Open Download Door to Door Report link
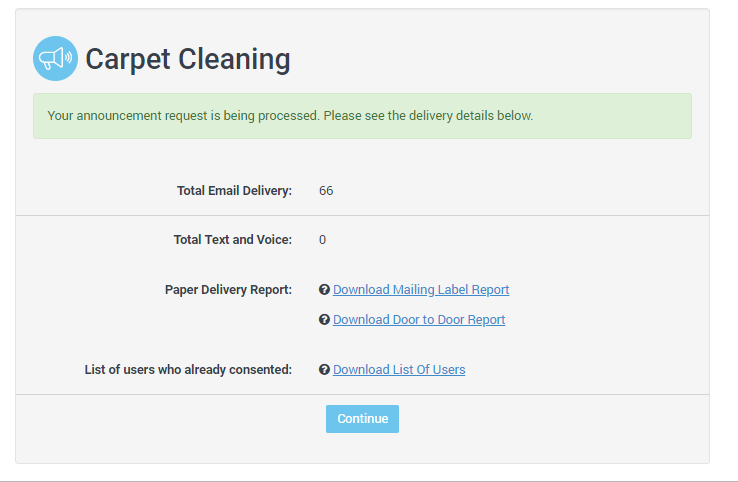This screenshot has height=482, width=738. coord(419,320)
